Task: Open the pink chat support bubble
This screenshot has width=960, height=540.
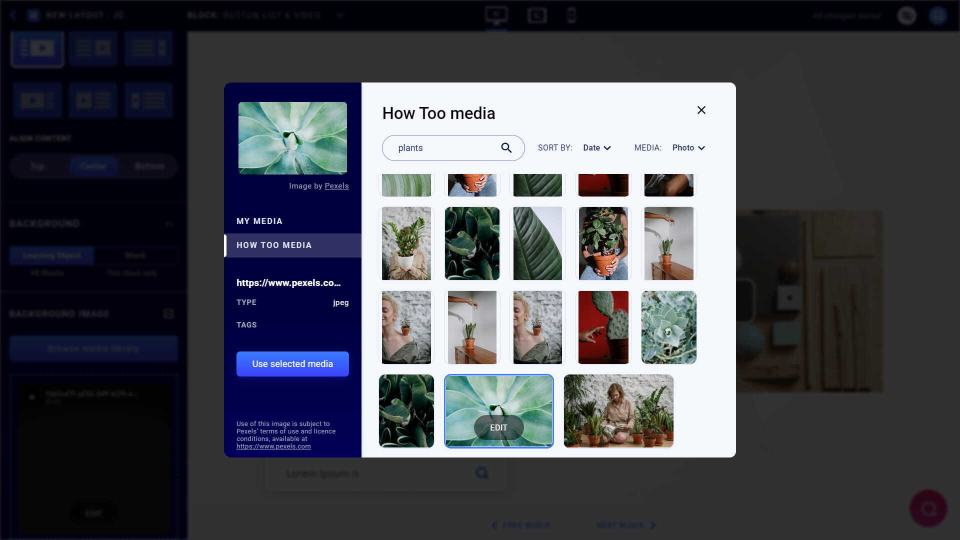Action: pos(928,507)
